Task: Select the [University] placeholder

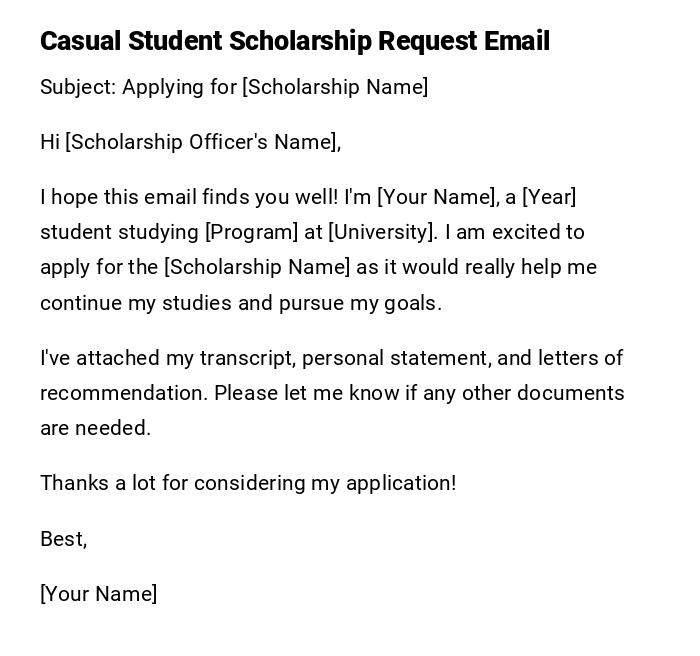Action: point(382,232)
